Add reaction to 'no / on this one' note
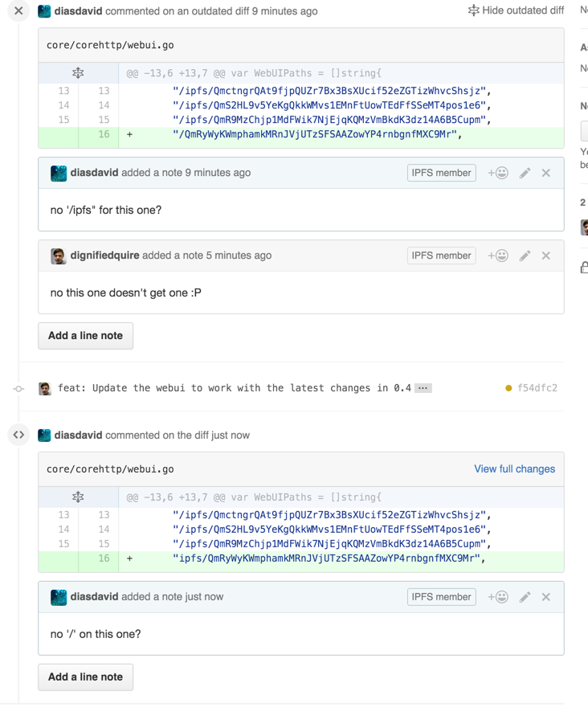Screen dimensions: 588x720 point(498,597)
